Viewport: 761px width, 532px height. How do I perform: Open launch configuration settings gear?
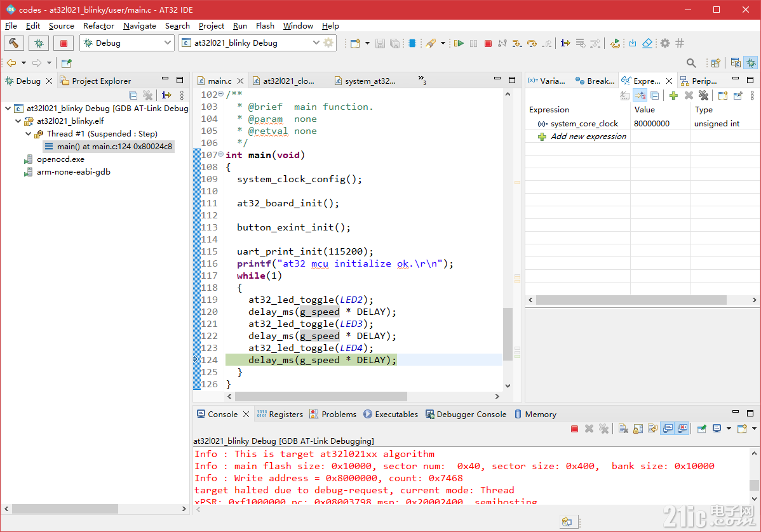point(328,43)
